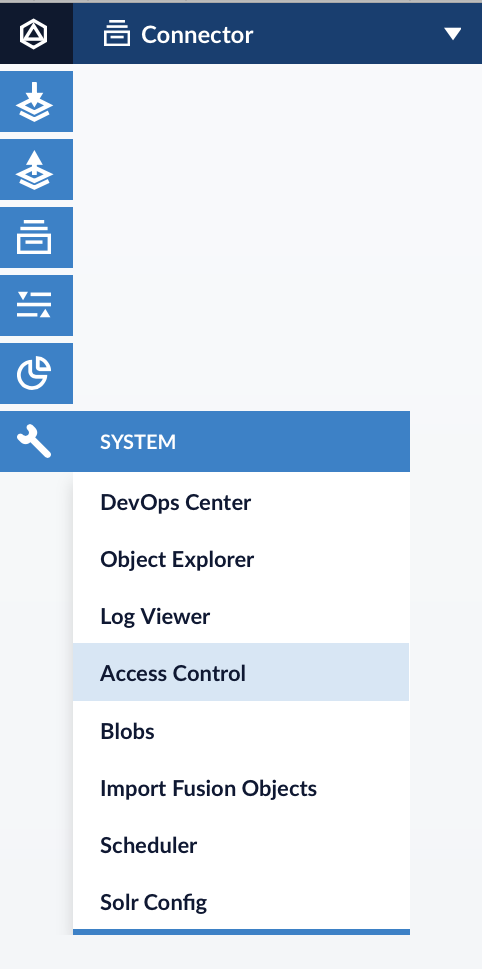Select Object Explorer from System menu
Viewport: 482px width, 969px height.
pyautogui.click(x=241, y=559)
